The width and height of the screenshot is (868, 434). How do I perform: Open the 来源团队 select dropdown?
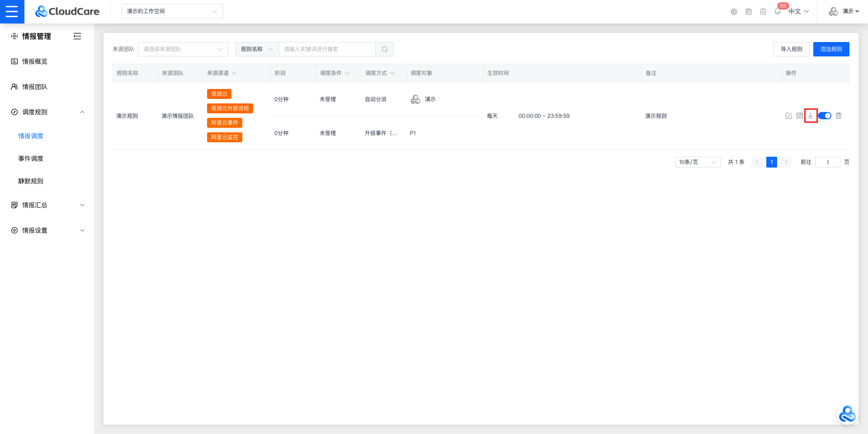[x=183, y=49]
